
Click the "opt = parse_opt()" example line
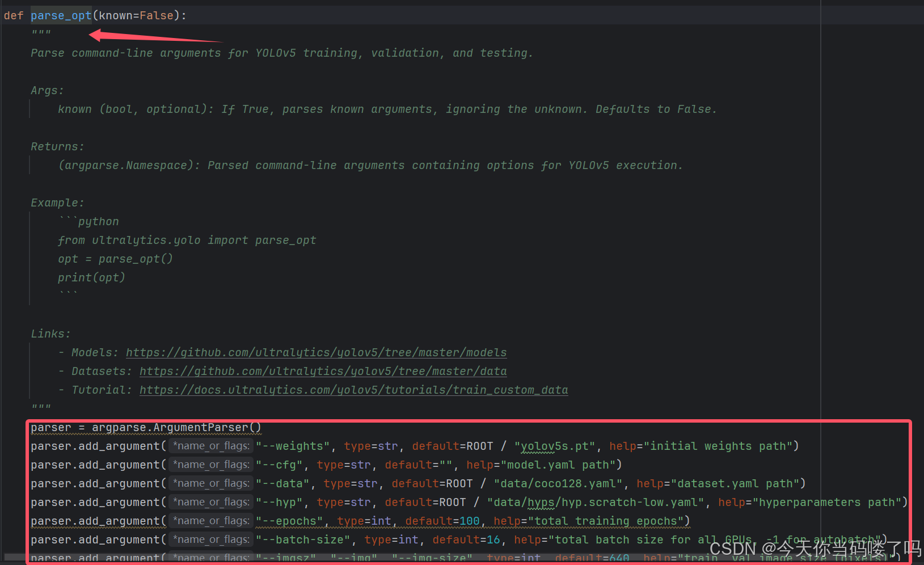tap(115, 259)
